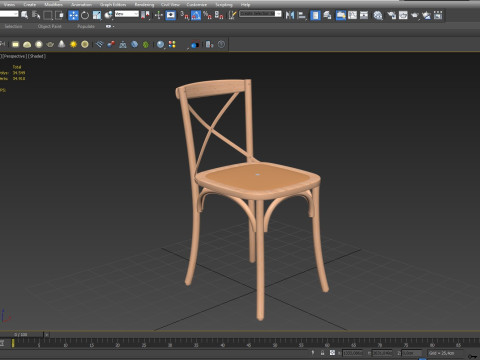This screenshot has width=480, height=360.
Task: Toggle the Ribbon display button
Action: (341, 15)
